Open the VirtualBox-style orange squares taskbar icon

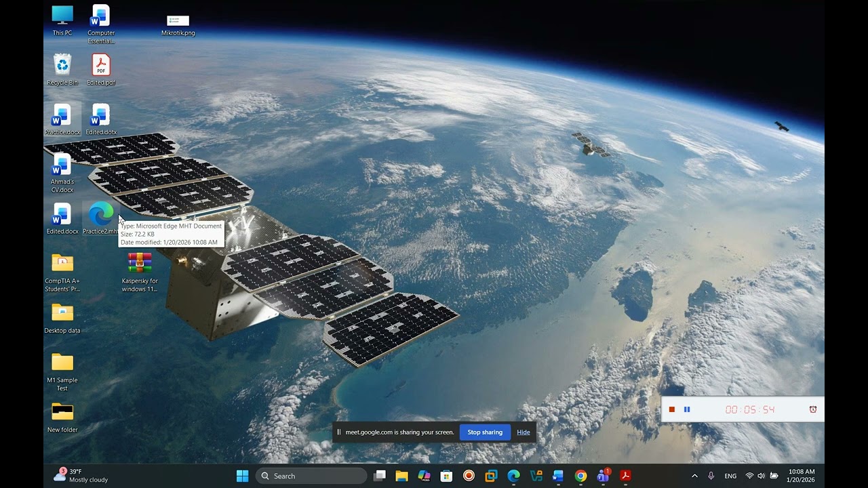[491, 476]
